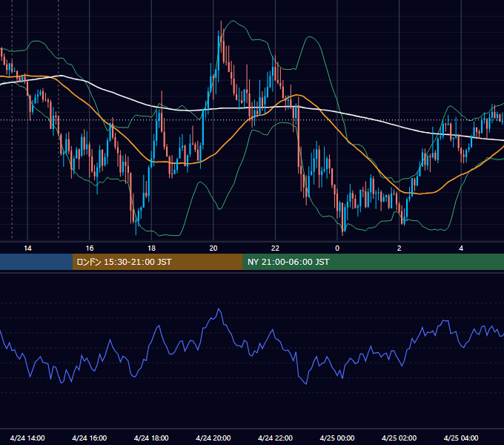Click the 22 hour label on price chart axis
This screenshot has width=504, height=445.
tap(275, 248)
